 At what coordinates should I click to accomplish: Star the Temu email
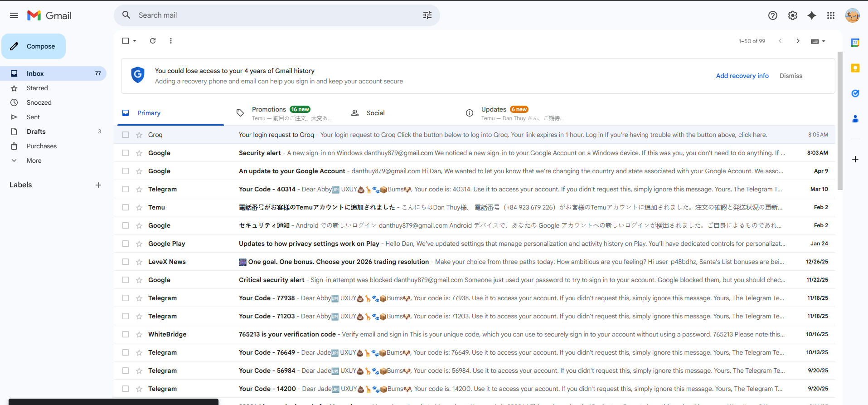point(139,207)
